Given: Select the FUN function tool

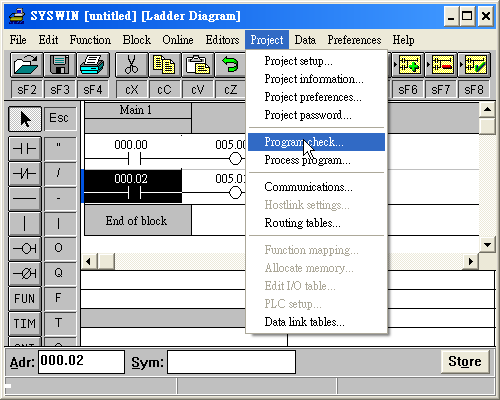Looking at the screenshot, I should [25, 299].
